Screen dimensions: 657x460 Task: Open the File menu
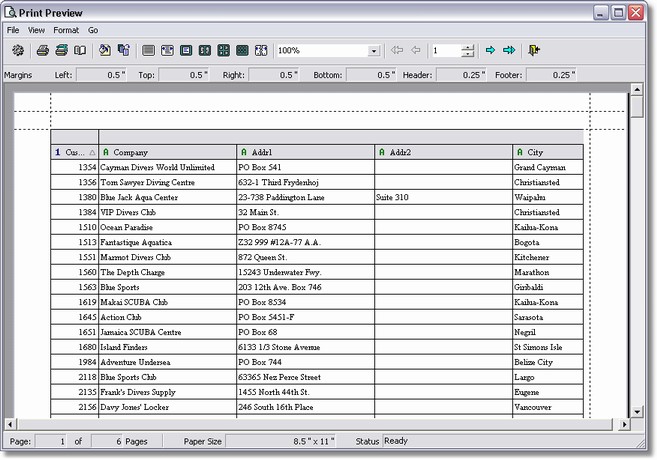point(14,30)
